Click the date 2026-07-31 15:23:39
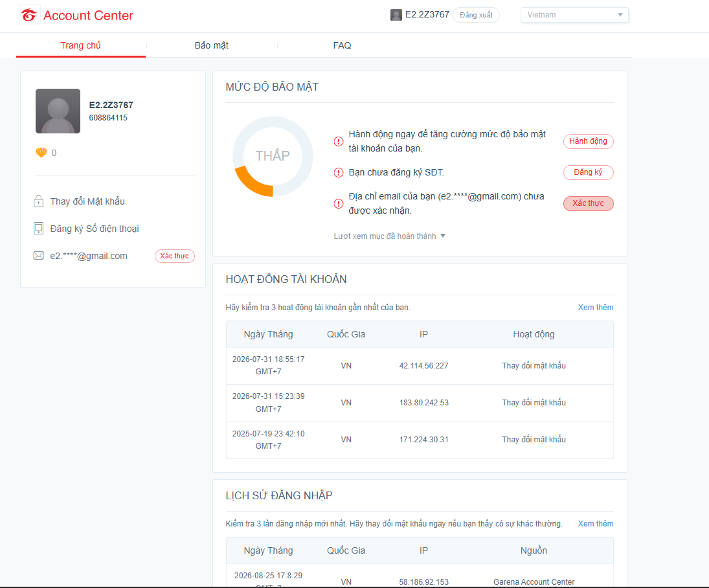The image size is (709, 588). (x=268, y=396)
